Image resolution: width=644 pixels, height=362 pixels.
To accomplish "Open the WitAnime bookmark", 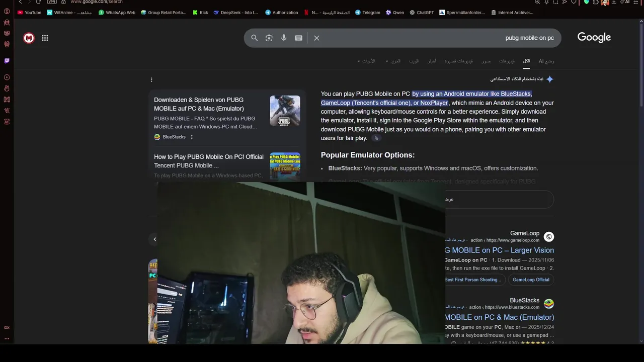I will coord(69,13).
